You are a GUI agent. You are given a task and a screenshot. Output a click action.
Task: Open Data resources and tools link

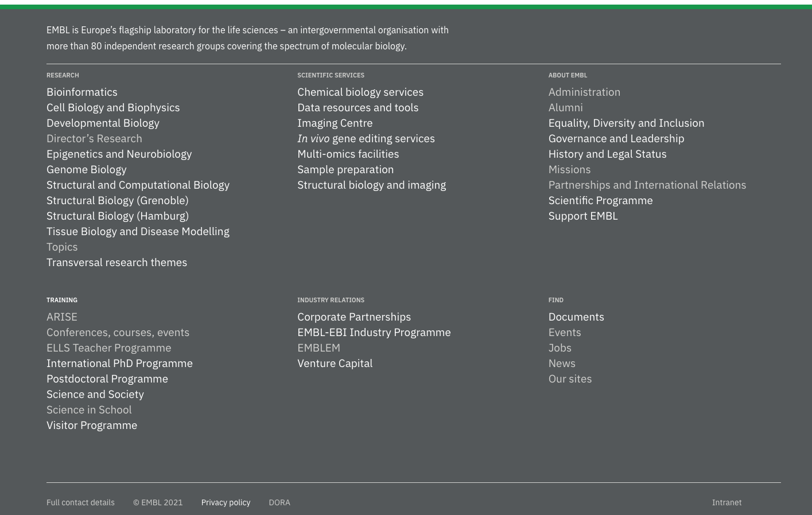[358, 107]
